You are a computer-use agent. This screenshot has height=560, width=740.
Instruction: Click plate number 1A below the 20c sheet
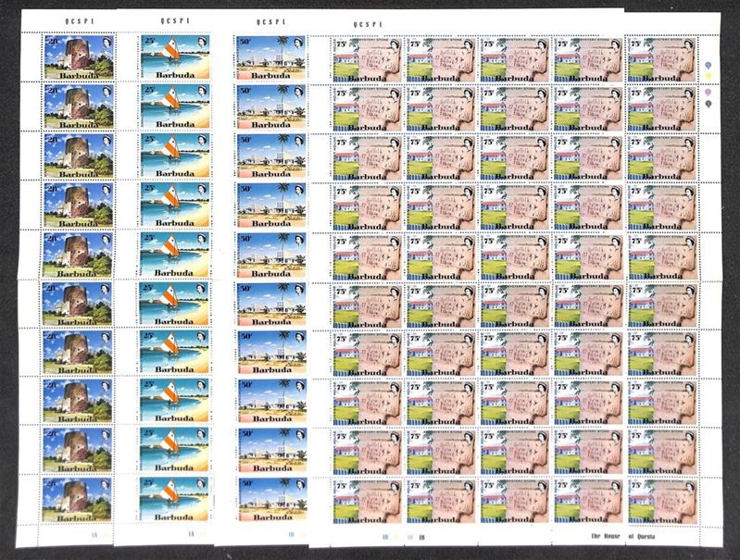point(94,534)
